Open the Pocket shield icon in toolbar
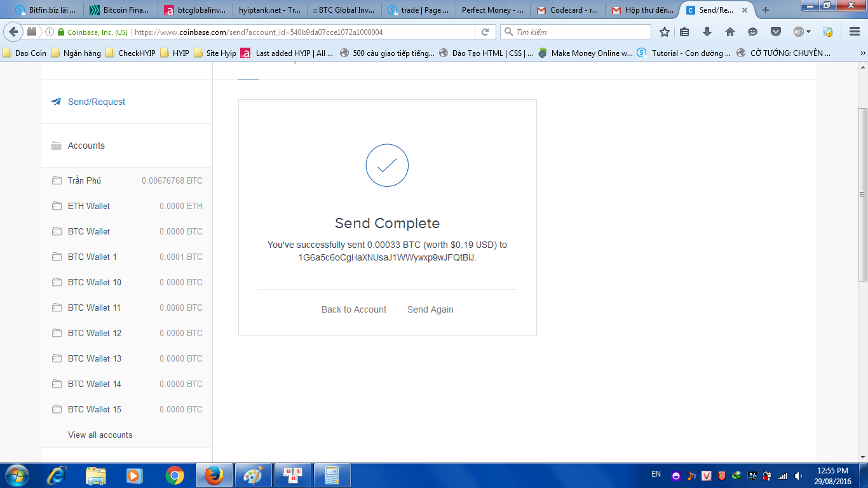 (x=776, y=32)
